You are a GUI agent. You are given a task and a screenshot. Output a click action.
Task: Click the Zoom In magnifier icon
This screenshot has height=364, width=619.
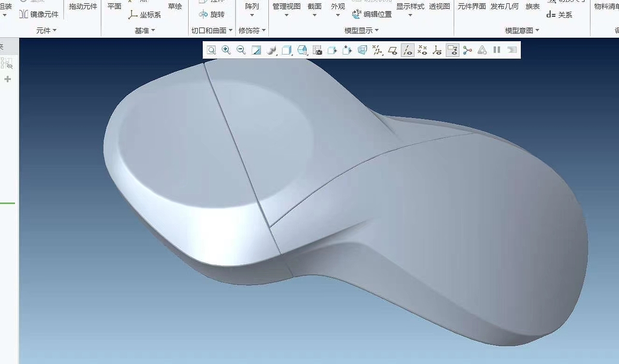(226, 50)
